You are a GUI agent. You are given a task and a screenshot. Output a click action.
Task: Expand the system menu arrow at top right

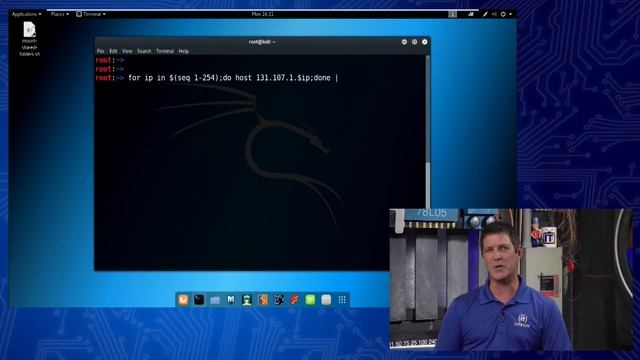coord(510,14)
